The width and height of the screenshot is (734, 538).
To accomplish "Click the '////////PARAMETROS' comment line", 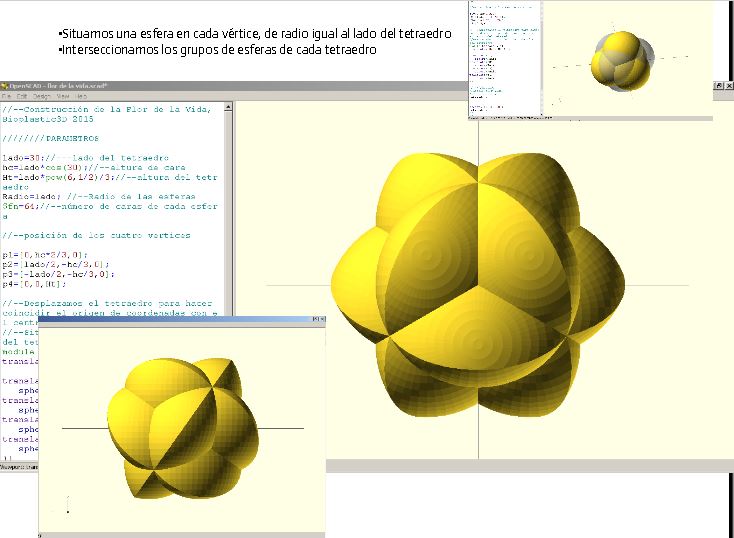I will point(50,139).
